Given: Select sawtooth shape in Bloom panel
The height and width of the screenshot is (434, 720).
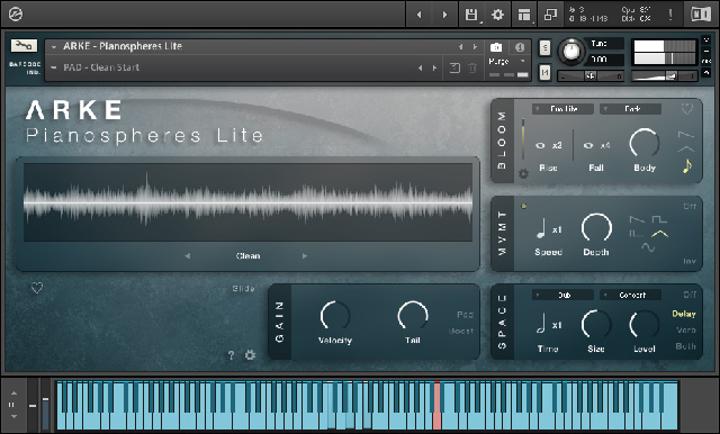Looking at the screenshot, I should tap(686, 135).
